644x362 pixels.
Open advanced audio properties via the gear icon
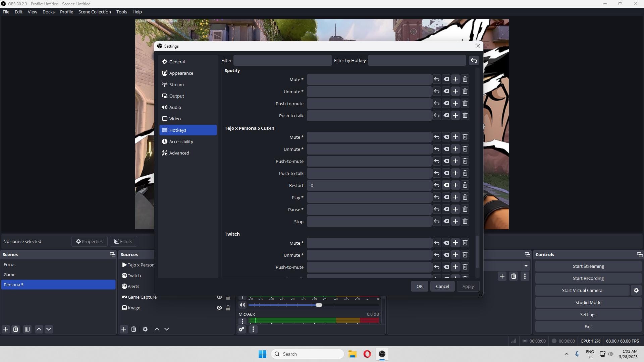point(242,329)
